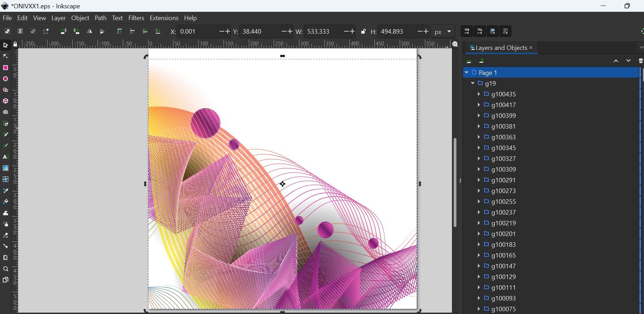Choose the Zoom tool
644x314 pixels.
coord(6,269)
